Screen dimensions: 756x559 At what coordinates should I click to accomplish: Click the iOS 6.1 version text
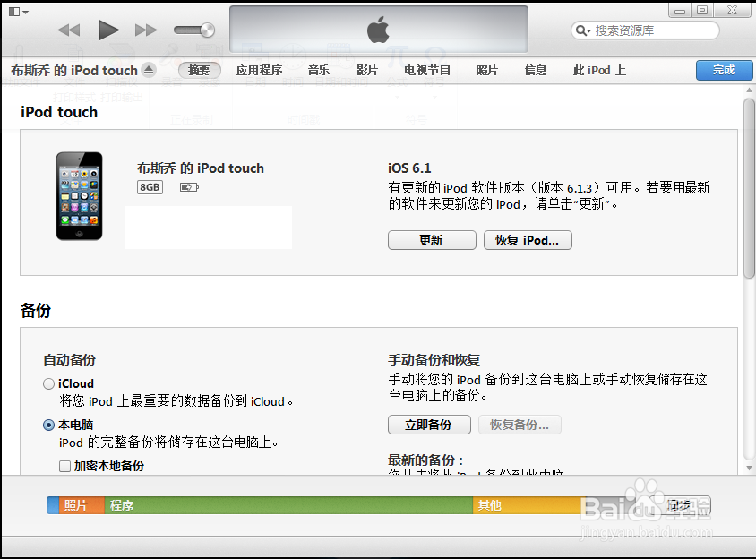409,168
